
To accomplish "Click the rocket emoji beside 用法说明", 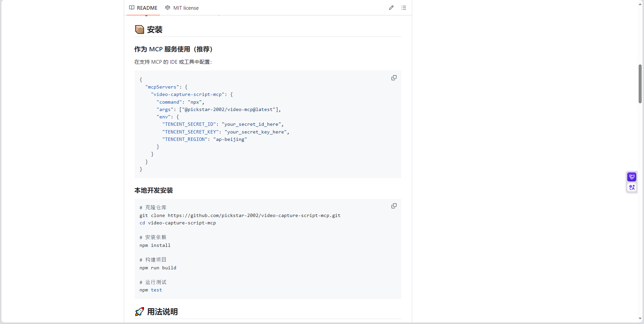I will [x=140, y=312].
